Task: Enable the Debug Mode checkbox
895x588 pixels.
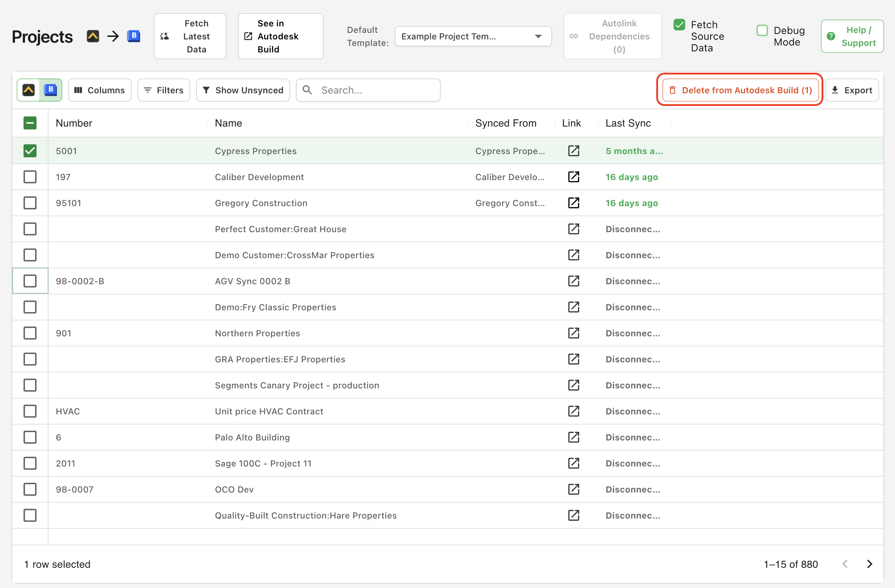Action: point(762,30)
